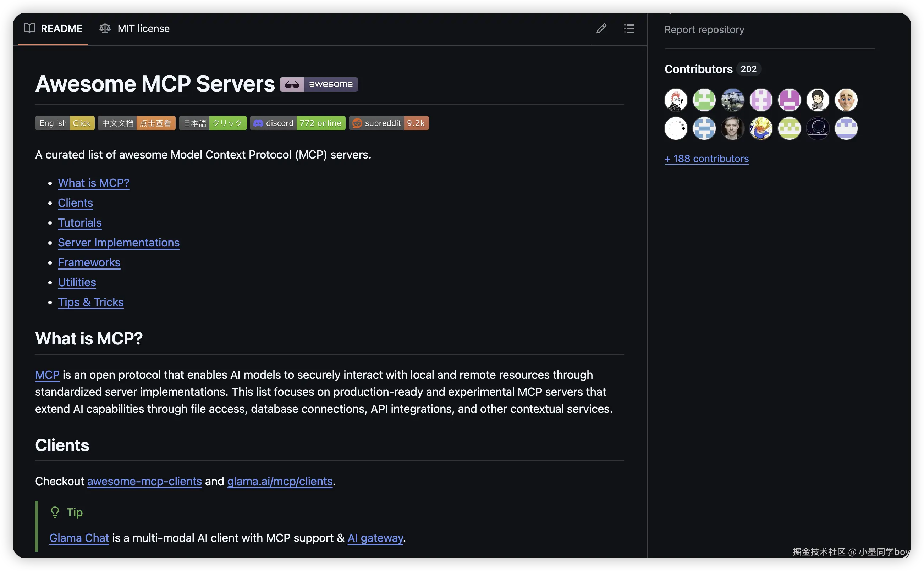
Task: Open the Glama Chat link
Action: (x=79, y=538)
